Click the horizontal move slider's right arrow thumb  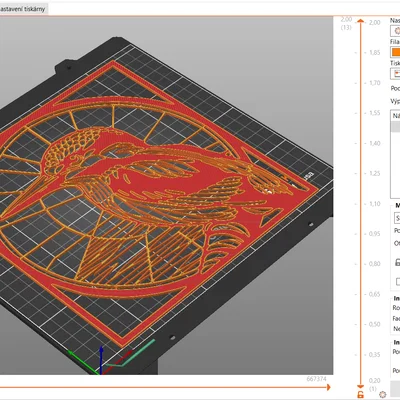(x=328, y=387)
